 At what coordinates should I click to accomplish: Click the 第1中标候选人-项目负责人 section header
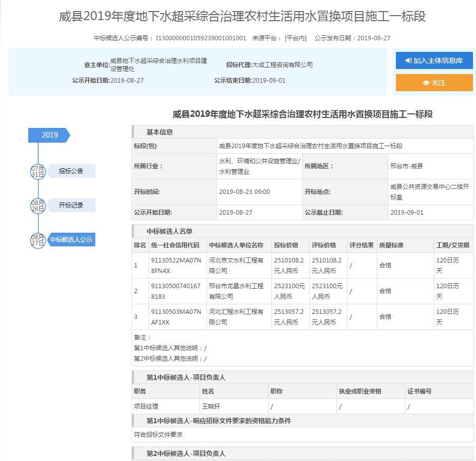186,377
